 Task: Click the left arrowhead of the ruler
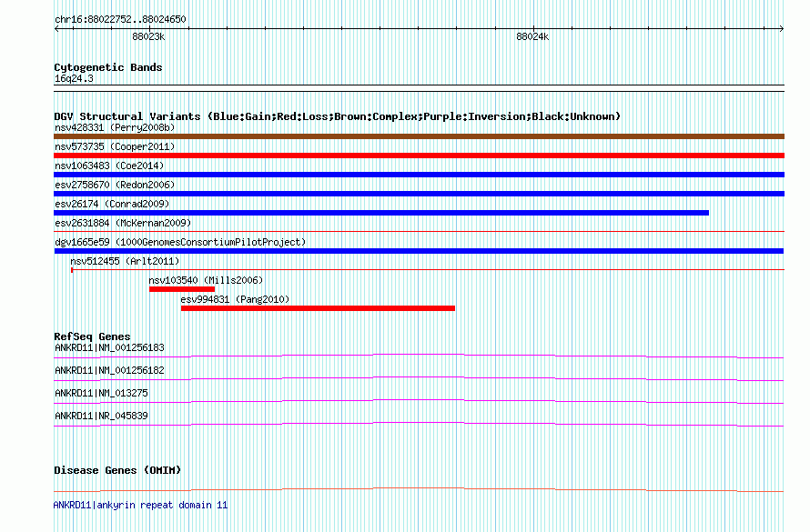56,28
